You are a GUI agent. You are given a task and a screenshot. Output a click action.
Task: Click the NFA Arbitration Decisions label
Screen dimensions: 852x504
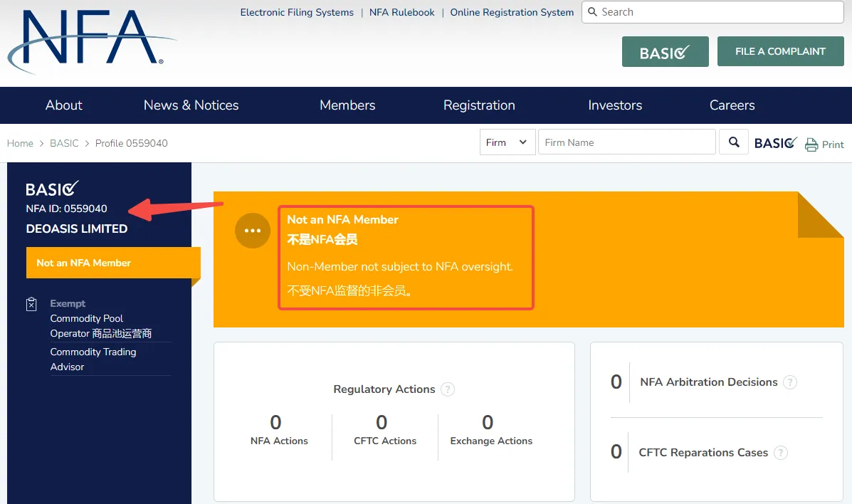(x=708, y=382)
